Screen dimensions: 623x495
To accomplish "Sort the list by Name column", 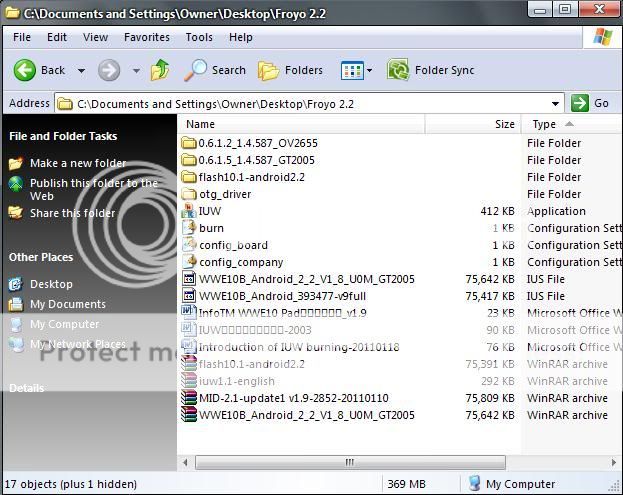I will 301,124.
